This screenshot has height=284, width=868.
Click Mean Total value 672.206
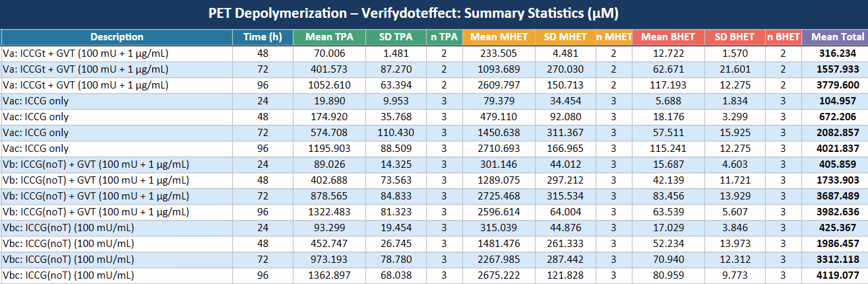pyautogui.click(x=835, y=117)
